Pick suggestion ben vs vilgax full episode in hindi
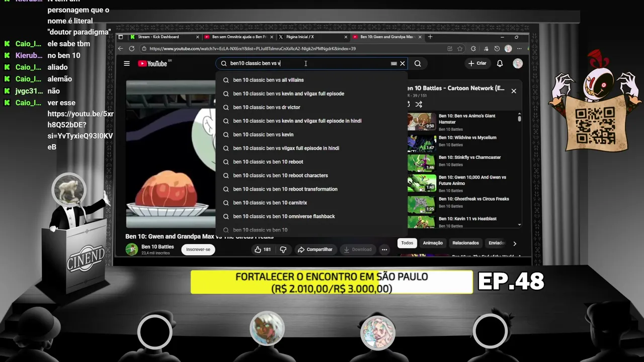644x362 pixels. point(311,148)
